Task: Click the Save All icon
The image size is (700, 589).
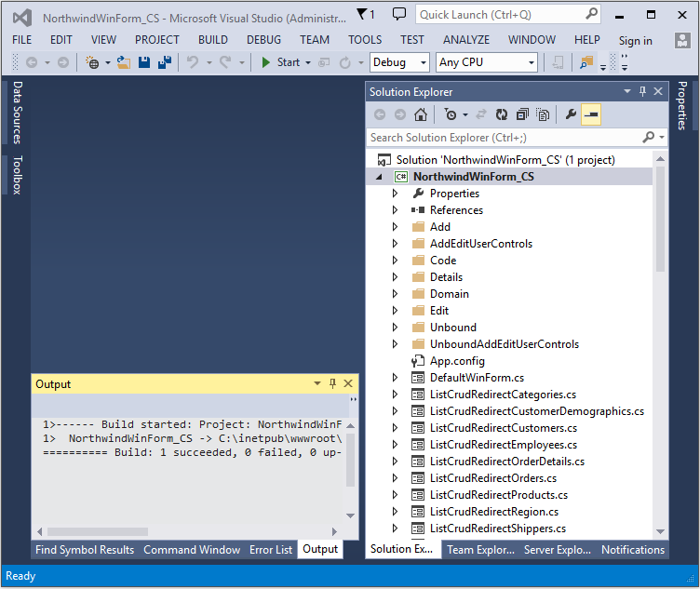Action: pyautogui.click(x=165, y=62)
